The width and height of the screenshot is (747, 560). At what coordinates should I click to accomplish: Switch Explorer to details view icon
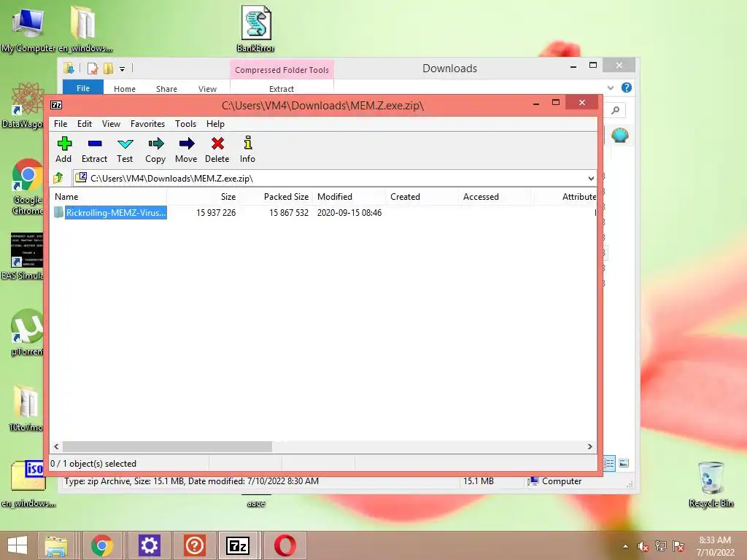(x=609, y=463)
